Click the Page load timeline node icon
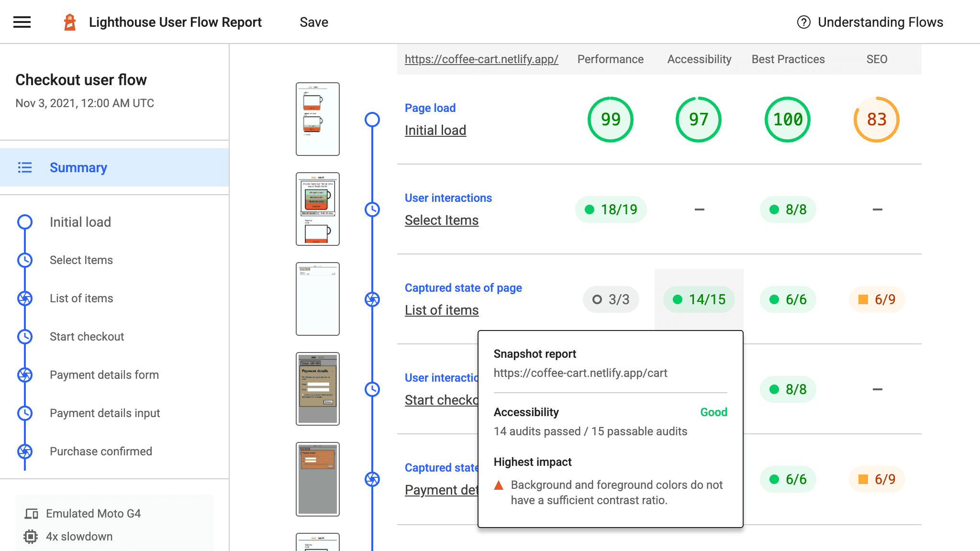Image resolution: width=980 pixels, height=551 pixels. [x=372, y=119]
